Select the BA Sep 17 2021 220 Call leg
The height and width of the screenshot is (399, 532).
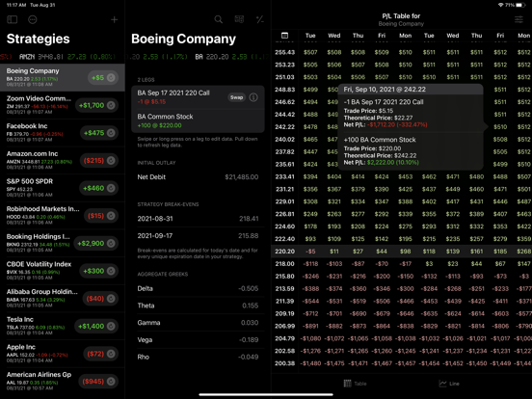tap(198, 97)
